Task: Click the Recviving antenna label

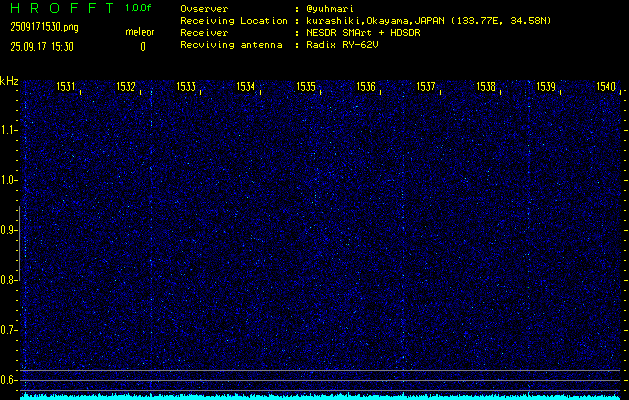Action: pyautogui.click(x=231, y=45)
